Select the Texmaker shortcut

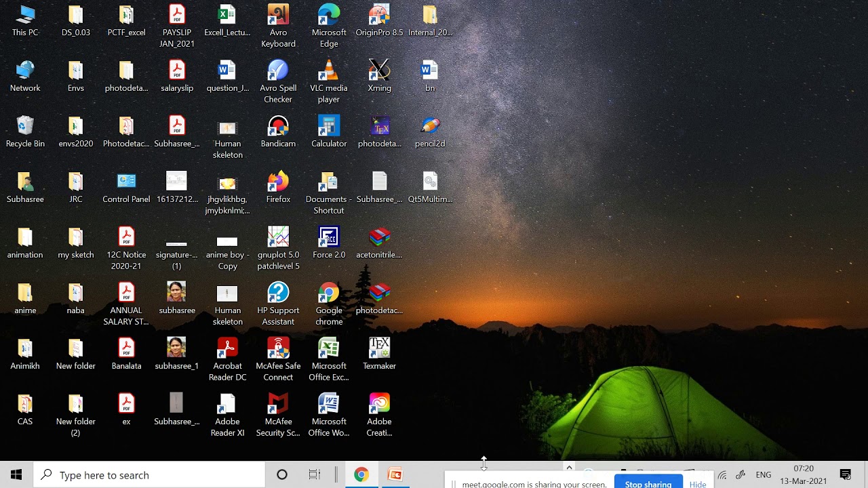(379, 354)
